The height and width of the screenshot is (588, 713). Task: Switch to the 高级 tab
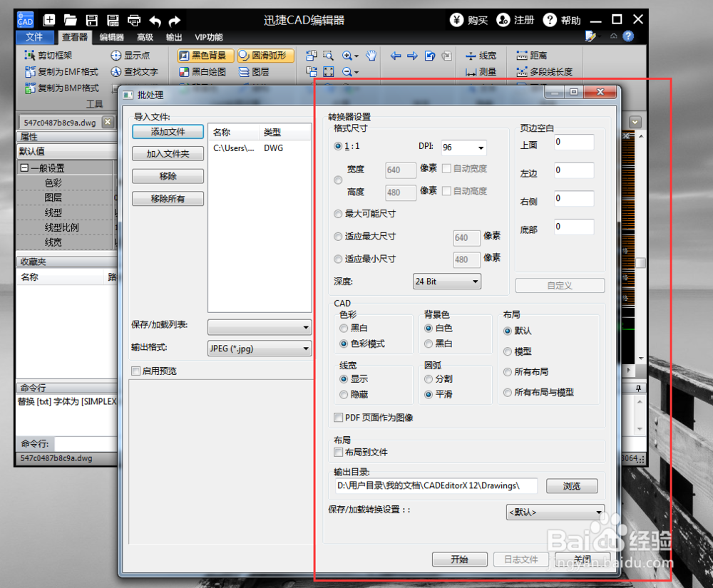pos(145,37)
